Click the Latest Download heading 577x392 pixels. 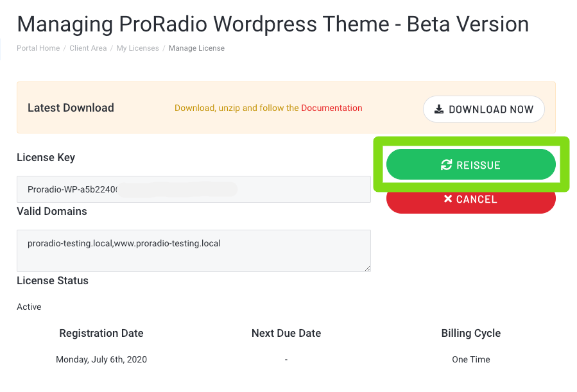[71, 108]
